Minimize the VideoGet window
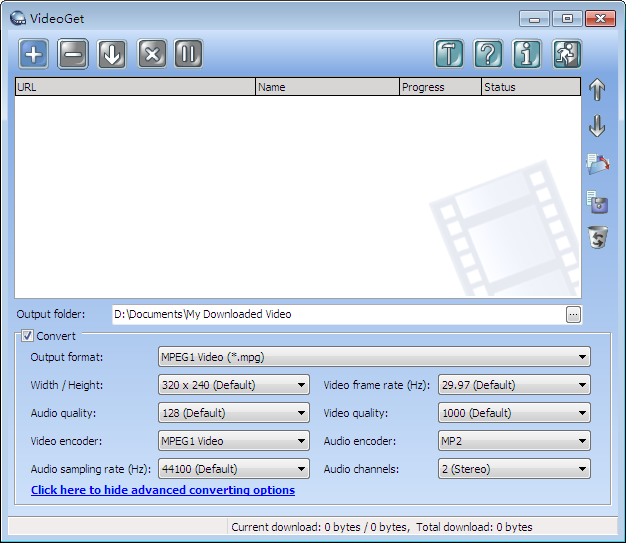This screenshot has width=626, height=543. click(535, 19)
